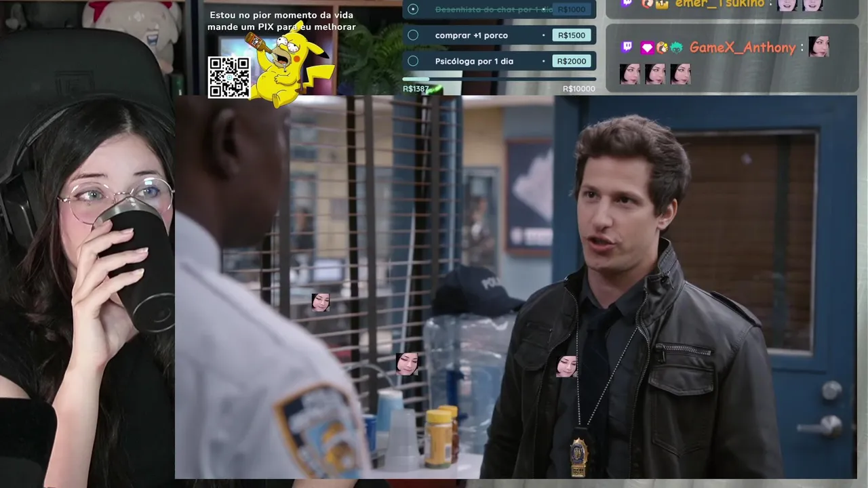Click the donation goal progress bar
The height and width of the screenshot is (488, 868).
(x=499, y=79)
